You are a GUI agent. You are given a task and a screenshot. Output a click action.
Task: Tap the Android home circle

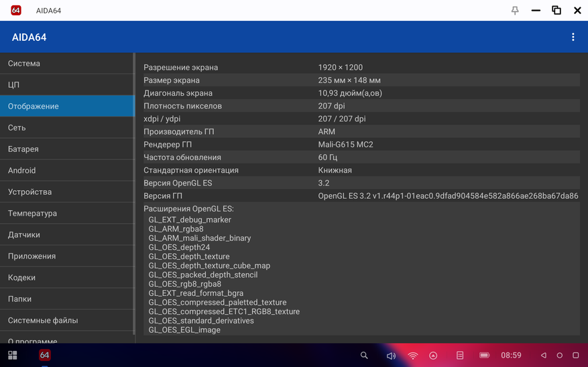tap(559, 356)
